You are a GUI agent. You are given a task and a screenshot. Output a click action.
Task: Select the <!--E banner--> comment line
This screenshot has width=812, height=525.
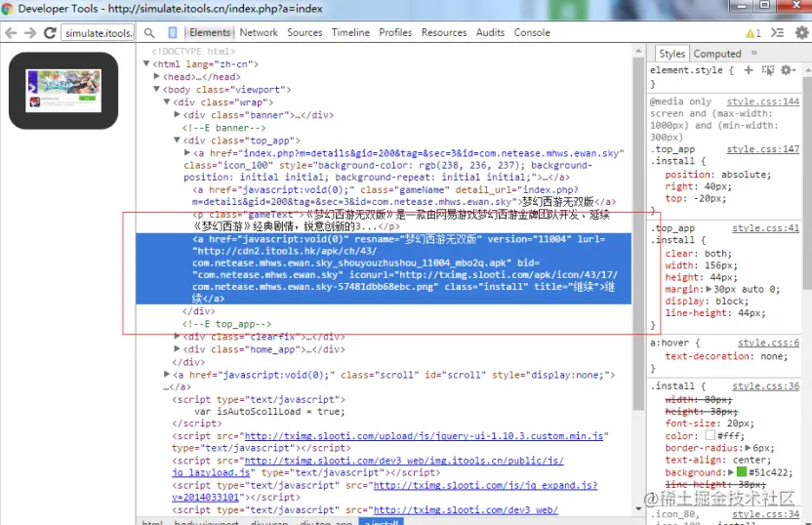click(x=223, y=128)
